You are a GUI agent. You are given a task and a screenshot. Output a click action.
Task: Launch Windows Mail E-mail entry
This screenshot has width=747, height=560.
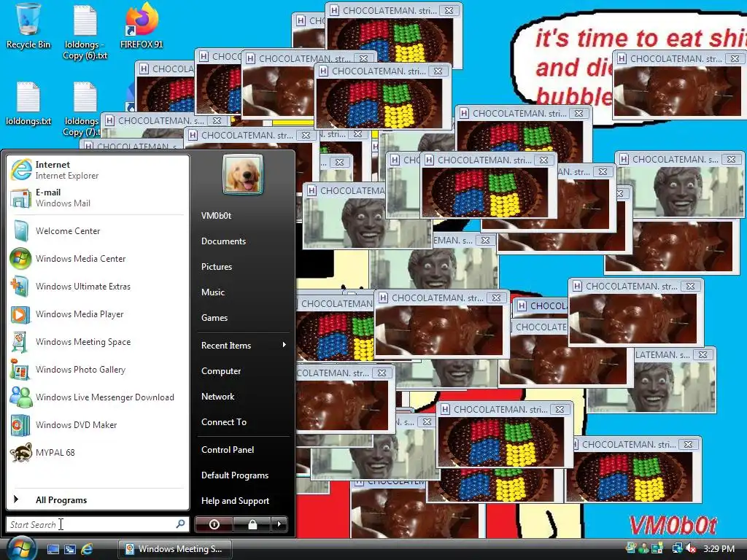(x=97, y=198)
